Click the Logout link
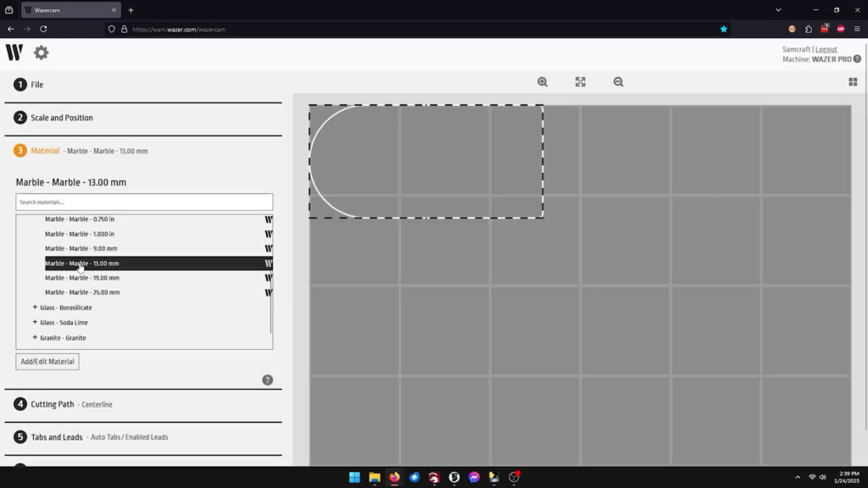The image size is (868, 488). (826, 49)
